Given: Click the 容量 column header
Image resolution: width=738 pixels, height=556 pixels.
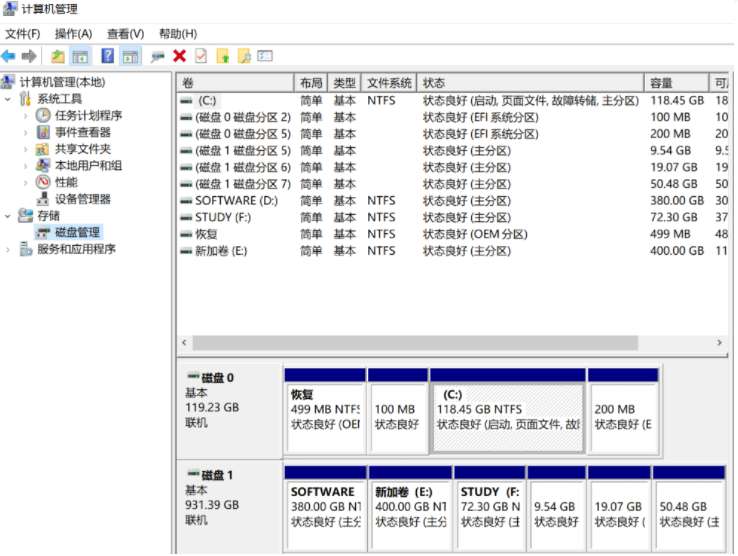Looking at the screenshot, I should 662,83.
